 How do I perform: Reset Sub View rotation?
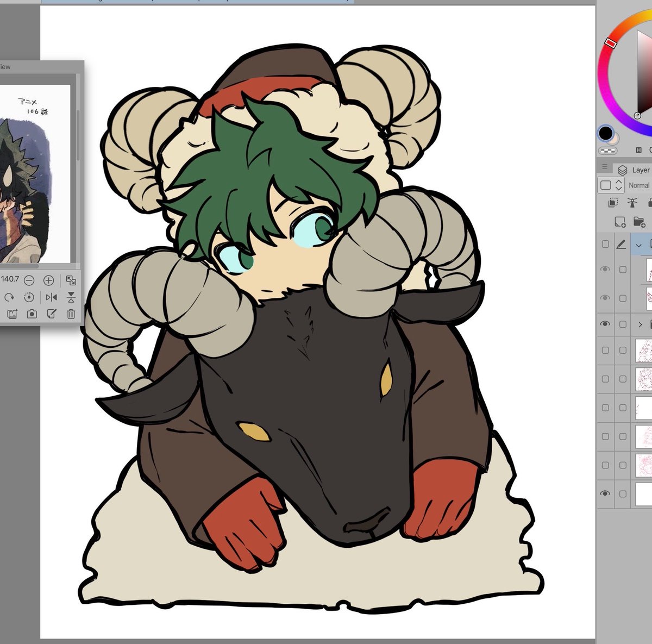coord(29,297)
